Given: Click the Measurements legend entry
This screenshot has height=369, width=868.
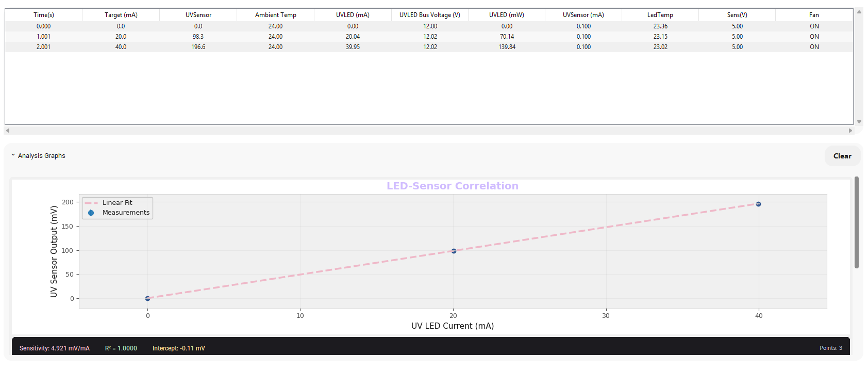Looking at the screenshot, I should click(x=119, y=213).
